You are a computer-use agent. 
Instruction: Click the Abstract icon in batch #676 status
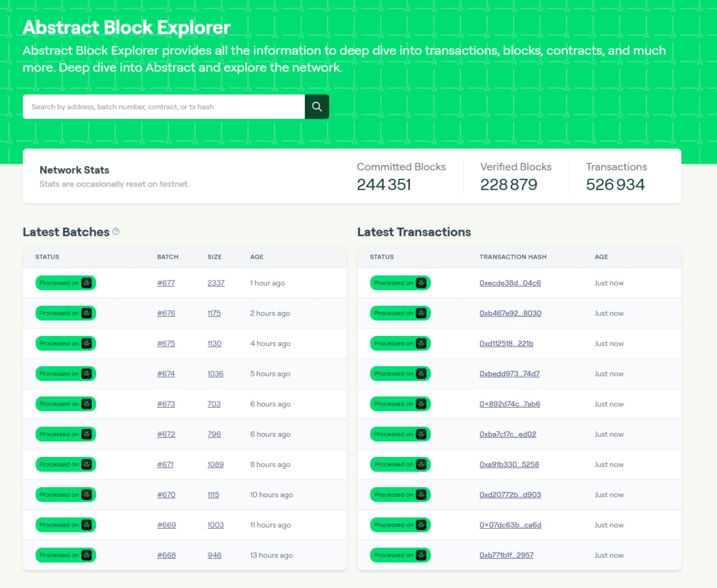pyautogui.click(x=87, y=313)
